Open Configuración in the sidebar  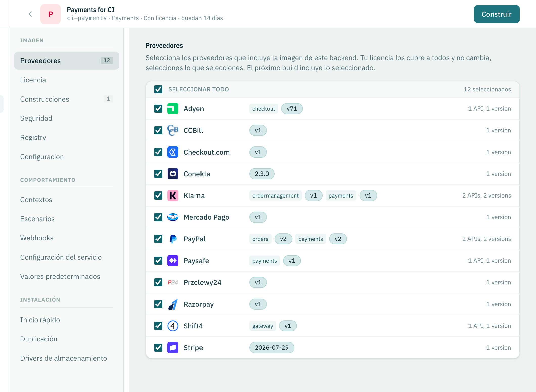[x=67, y=157]
